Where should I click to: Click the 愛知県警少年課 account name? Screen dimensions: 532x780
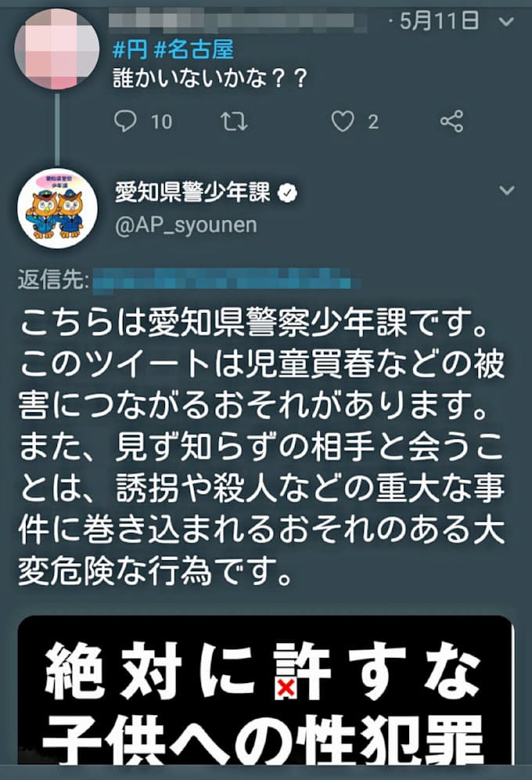193,192
